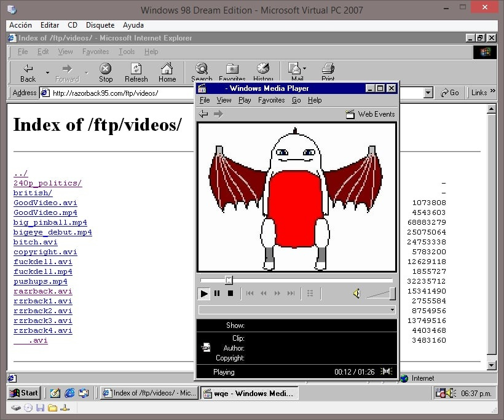Open the parent directory ../ link
Image resolution: width=504 pixels, height=420 pixels.
coord(20,173)
